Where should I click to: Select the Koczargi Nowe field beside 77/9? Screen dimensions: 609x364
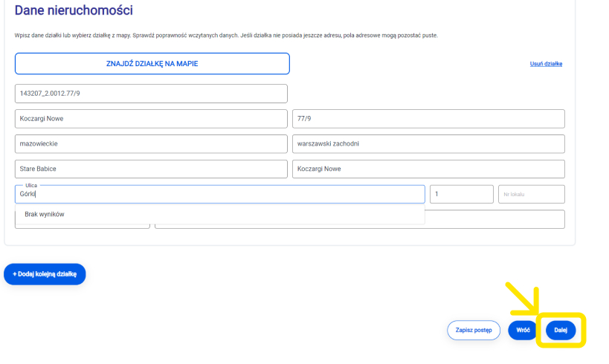pyautogui.click(x=151, y=119)
